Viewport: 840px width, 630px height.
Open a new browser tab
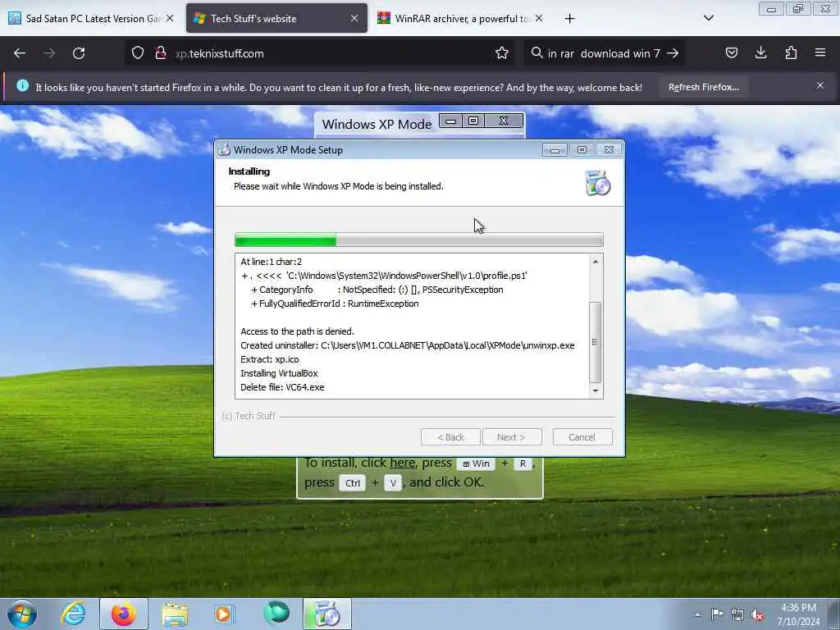point(569,19)
